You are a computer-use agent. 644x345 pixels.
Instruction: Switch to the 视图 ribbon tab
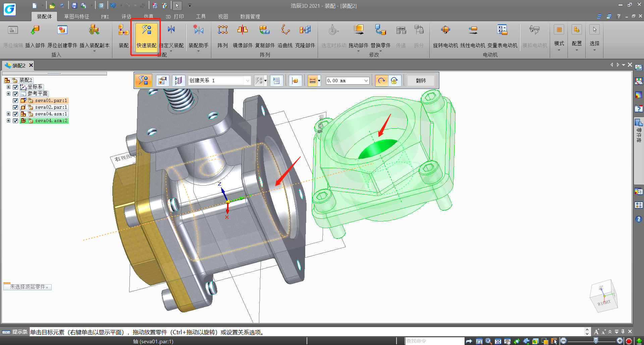tap(223, 16)
